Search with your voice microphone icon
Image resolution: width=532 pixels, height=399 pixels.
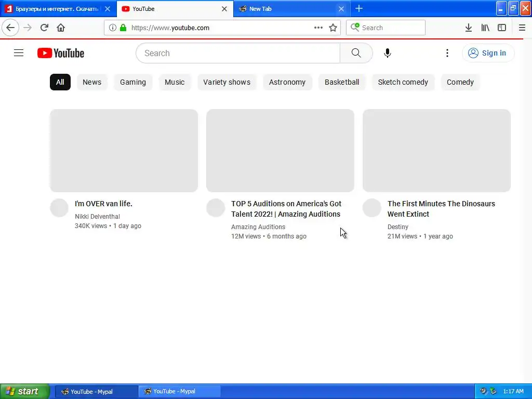[388, 53]
